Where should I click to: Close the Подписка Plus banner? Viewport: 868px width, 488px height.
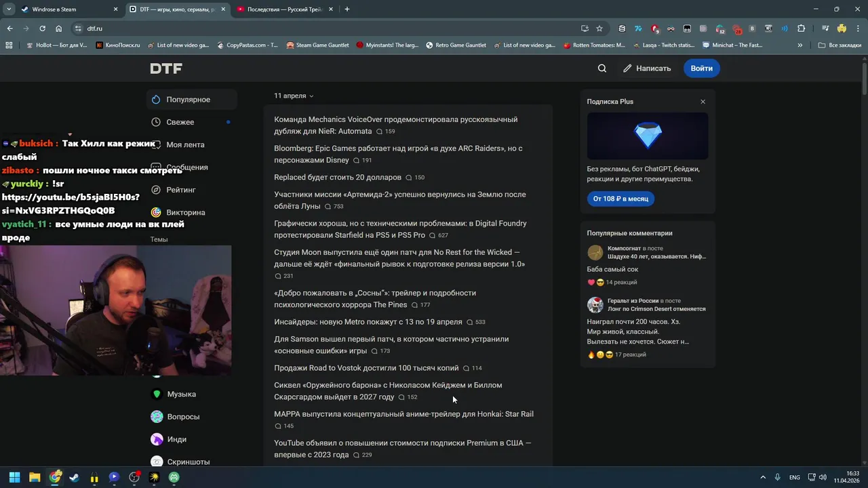tap(703, 102)
